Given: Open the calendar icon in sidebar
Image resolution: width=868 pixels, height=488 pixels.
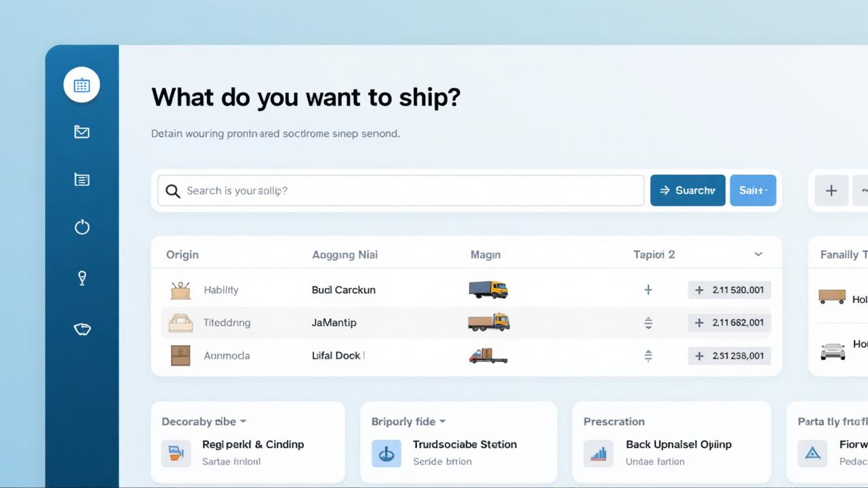Looking at the screenshot, I should 82,85.
